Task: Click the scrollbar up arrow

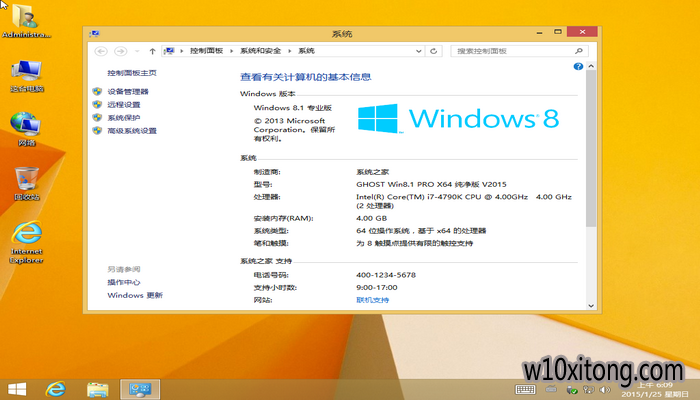Action: click(591, 66)
